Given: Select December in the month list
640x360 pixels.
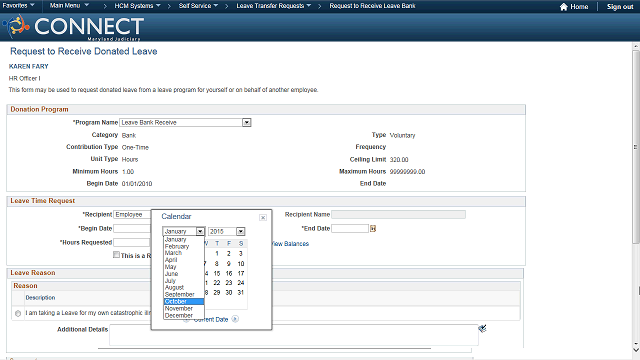Looking at the screenshot, I should click(184, 316).
